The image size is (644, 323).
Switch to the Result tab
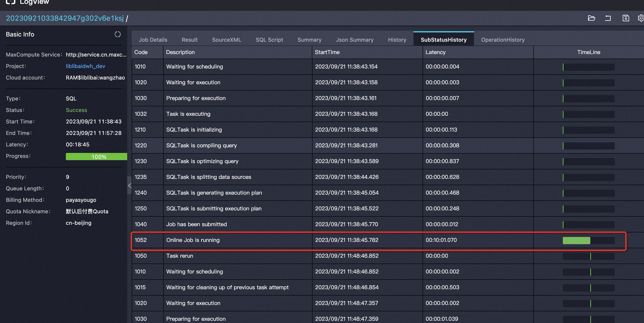click(x=189, y=40)
